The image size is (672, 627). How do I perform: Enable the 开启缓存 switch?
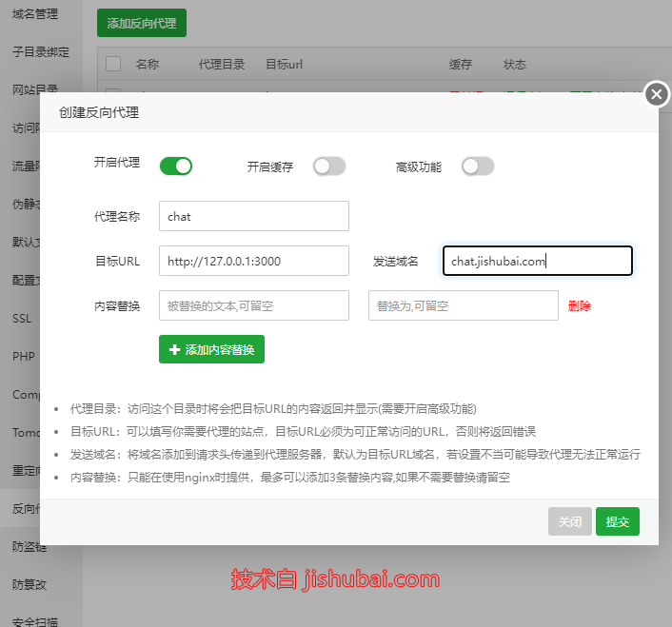[x=329, y=167]
